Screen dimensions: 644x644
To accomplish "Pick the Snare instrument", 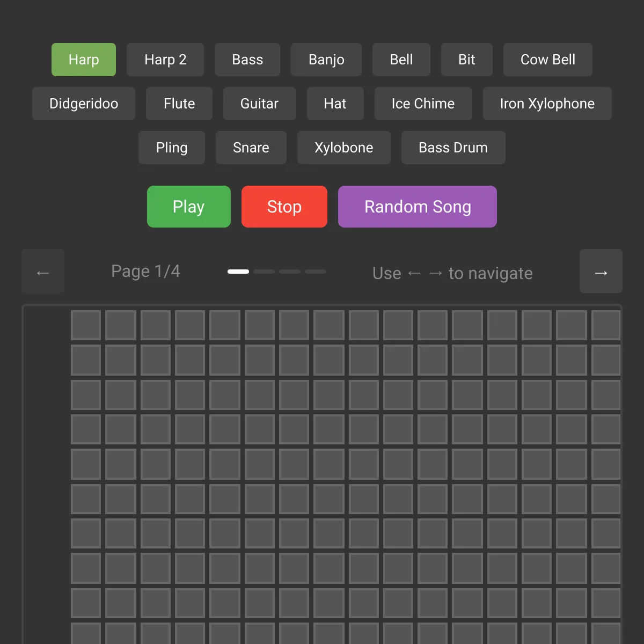I will [x=251, y=148].
